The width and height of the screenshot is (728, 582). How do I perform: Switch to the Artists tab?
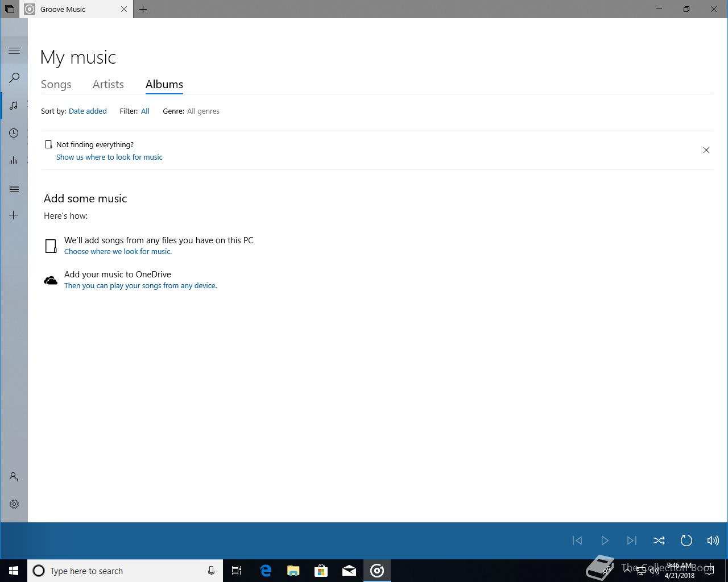(108, 84)
